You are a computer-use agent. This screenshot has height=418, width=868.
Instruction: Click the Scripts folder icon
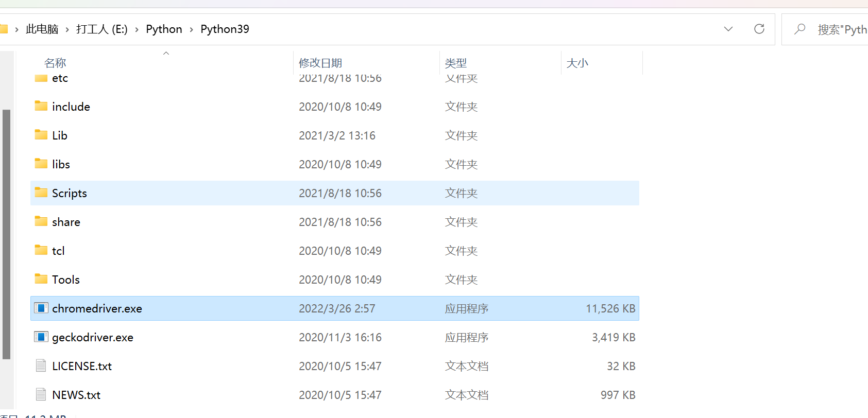[41, 193]
